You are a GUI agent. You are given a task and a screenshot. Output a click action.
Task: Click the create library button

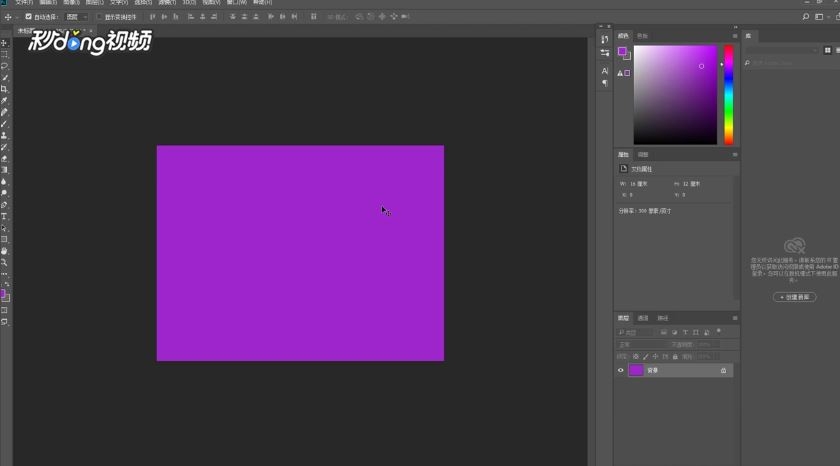pyautogui.click(x=794, y=297)
